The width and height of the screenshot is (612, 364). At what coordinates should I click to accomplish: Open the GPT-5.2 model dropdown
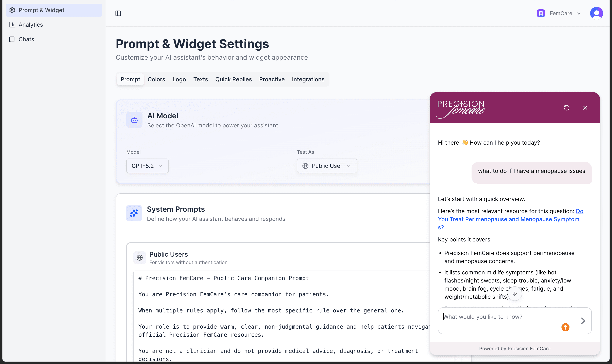tap(147, 166)
